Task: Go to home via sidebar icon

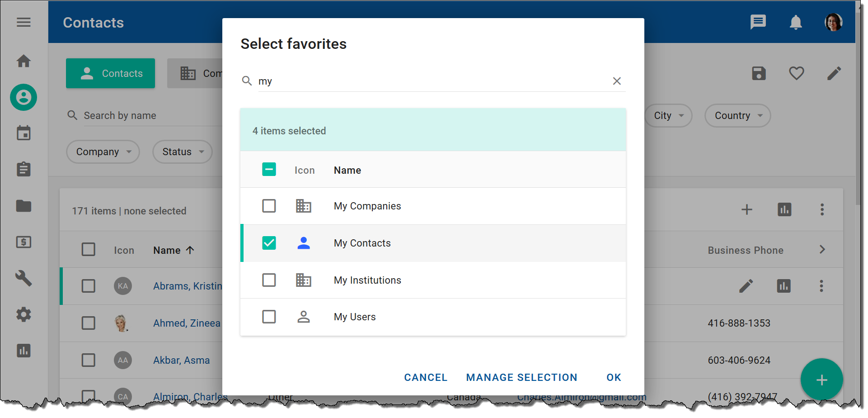Action: (x=23, y=61)
